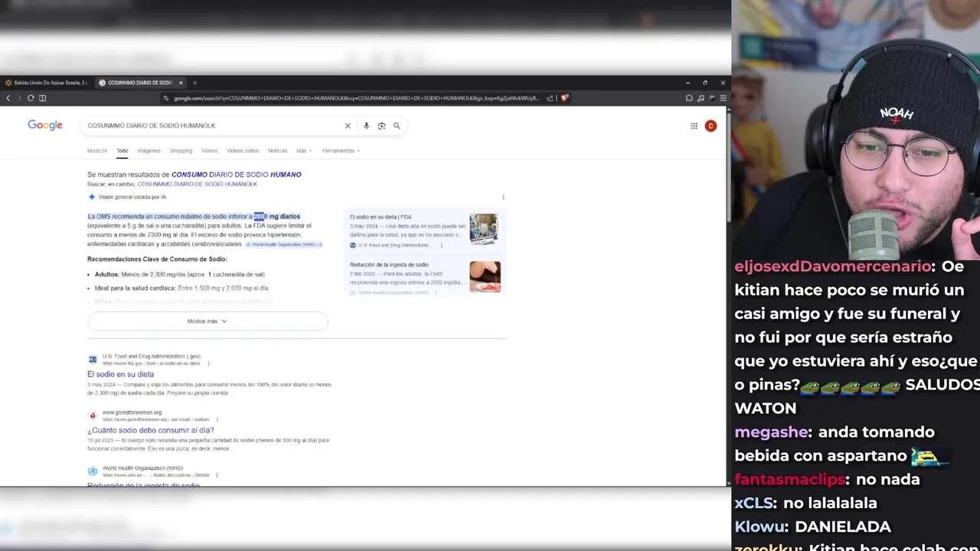Switch to Noticias results tab

coord(277,151)
